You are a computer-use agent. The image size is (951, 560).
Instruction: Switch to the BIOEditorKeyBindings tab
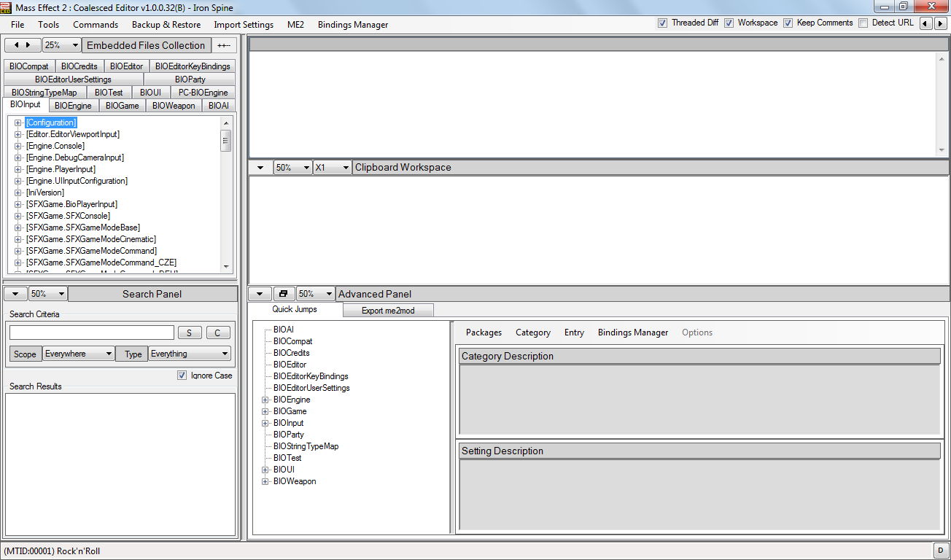193,66
